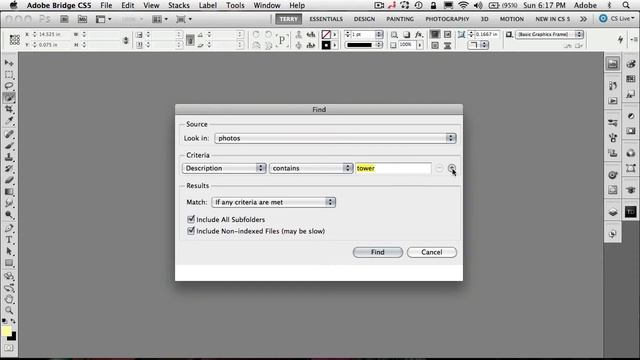Toggle Include Non-indexed Files checkbox
The image size is (640, 360).
pyautogui.click(x=191, y=231)
